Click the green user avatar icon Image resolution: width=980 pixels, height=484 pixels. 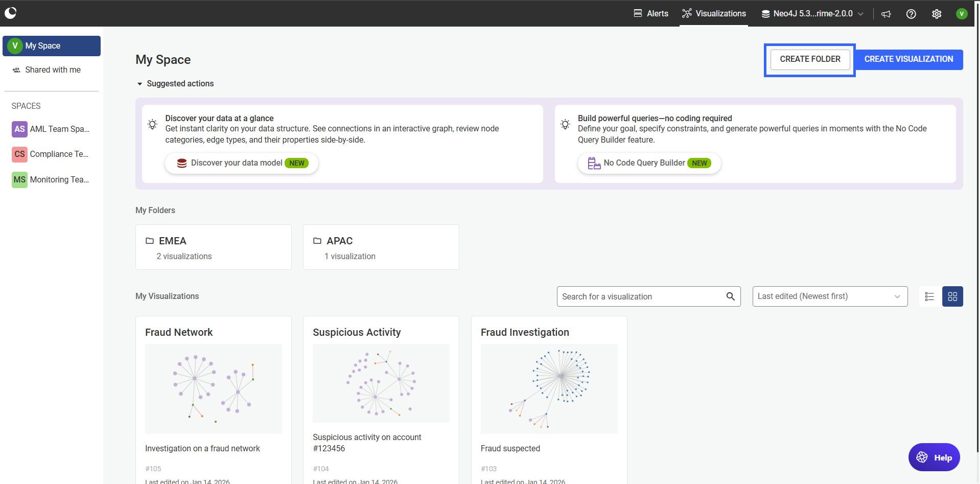click(x=962, y=14)
